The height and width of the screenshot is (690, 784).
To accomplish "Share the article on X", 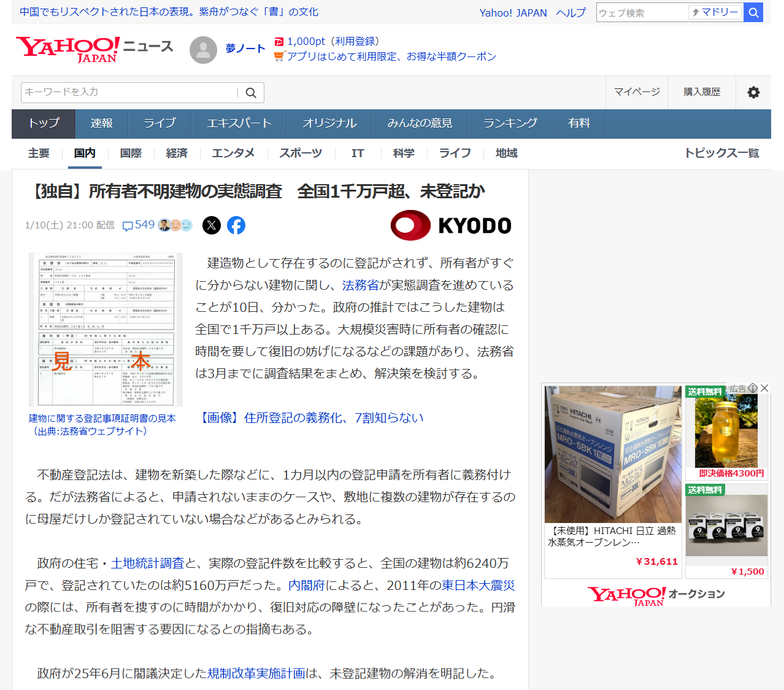I will click(x=212, y=225).
